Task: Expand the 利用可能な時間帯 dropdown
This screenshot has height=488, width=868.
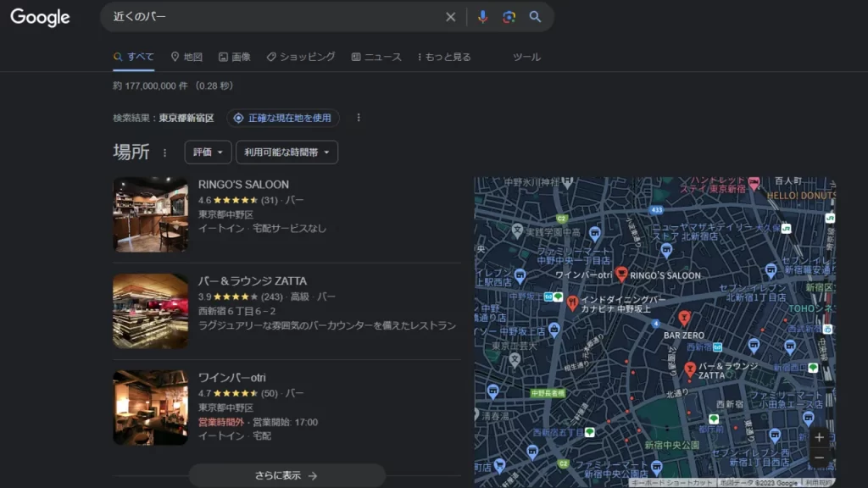Action: click(287, 152)
